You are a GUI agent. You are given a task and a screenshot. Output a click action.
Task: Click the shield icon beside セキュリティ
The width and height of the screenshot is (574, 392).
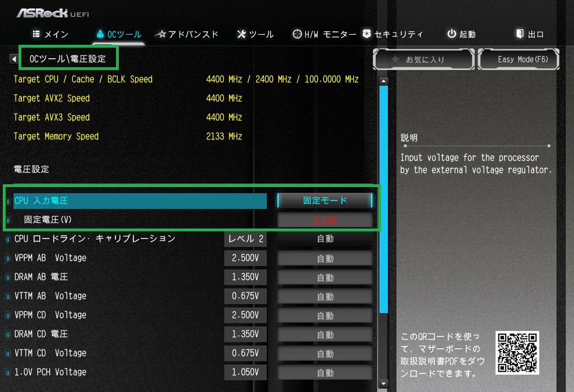coord(367,34)
